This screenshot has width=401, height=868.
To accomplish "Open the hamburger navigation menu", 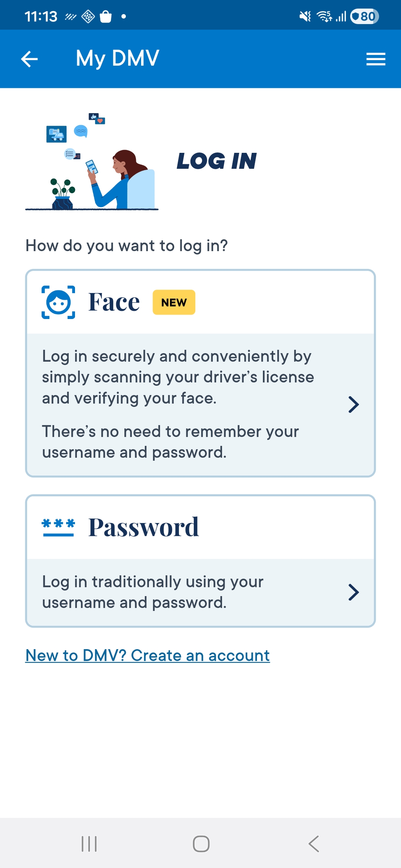I will click(375, 59).
